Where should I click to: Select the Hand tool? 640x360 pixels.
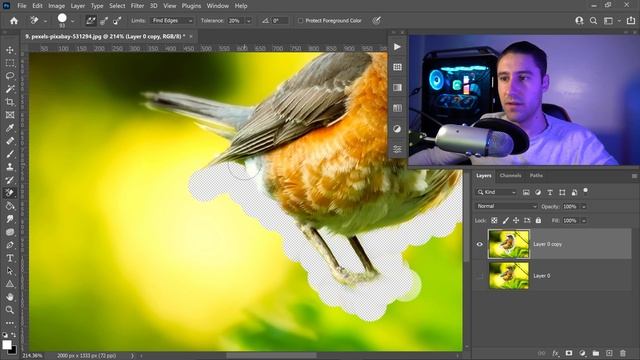(x=10, y=297)
